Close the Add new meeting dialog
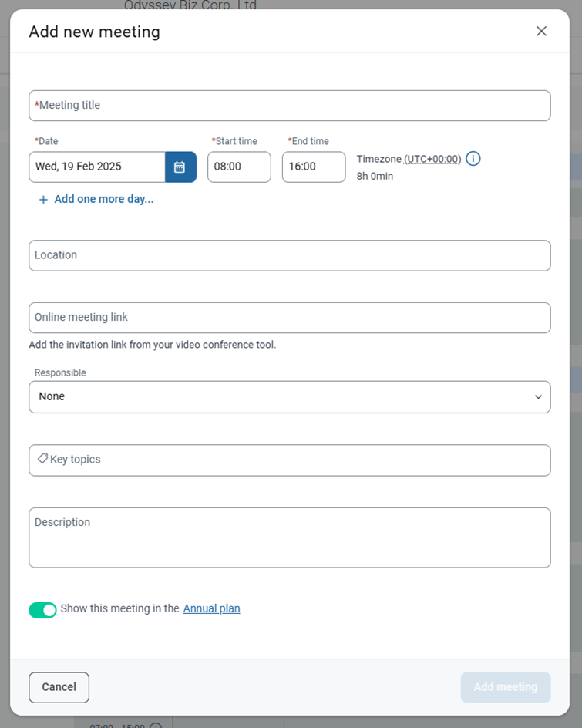This screenshot has width=582, height=728. tap(541, 31)
